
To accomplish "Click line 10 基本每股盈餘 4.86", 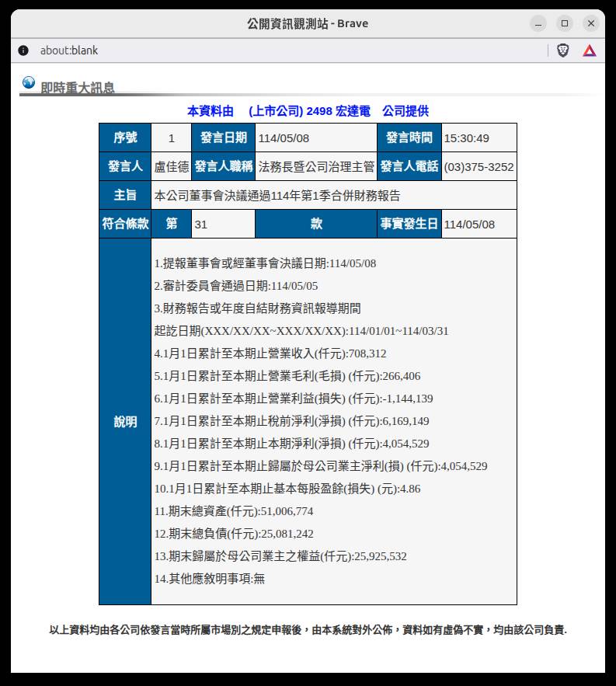I will click(x=287, y=489).
